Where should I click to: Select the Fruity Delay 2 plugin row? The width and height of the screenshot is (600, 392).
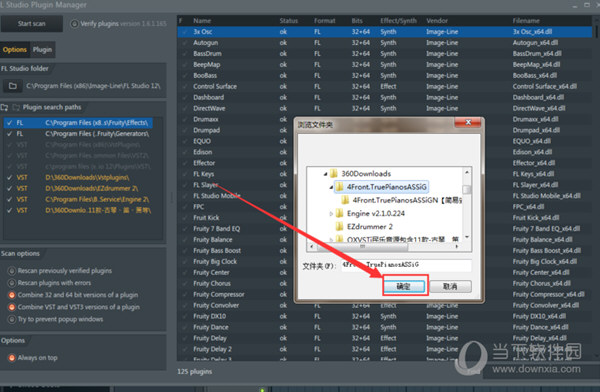click(x=385, y=349)
